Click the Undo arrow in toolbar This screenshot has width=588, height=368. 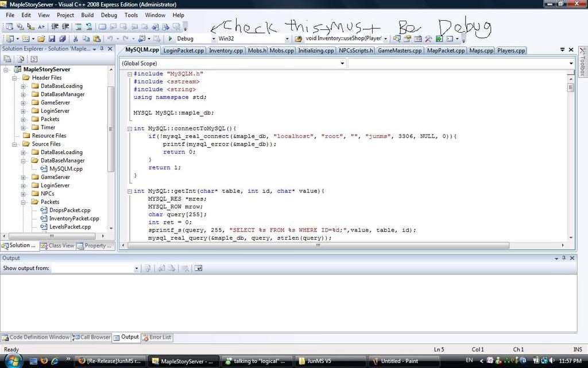(x=109, y=39)
